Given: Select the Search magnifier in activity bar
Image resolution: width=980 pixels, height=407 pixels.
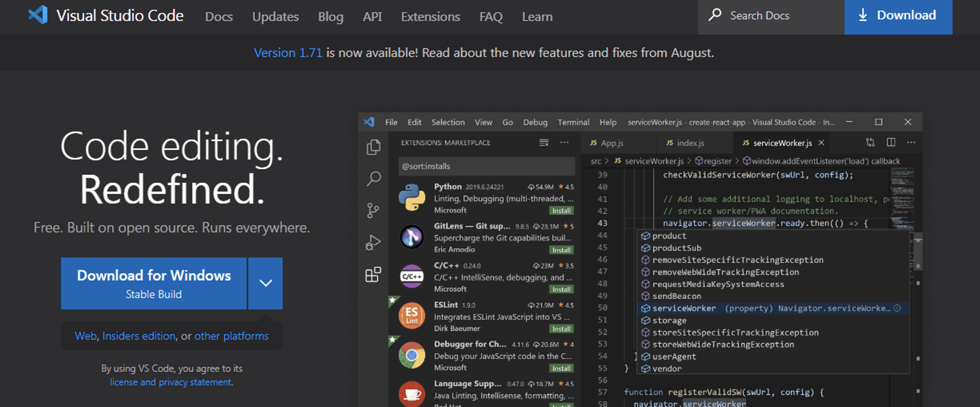Looking at the screenshot, I should coord(373,179).
